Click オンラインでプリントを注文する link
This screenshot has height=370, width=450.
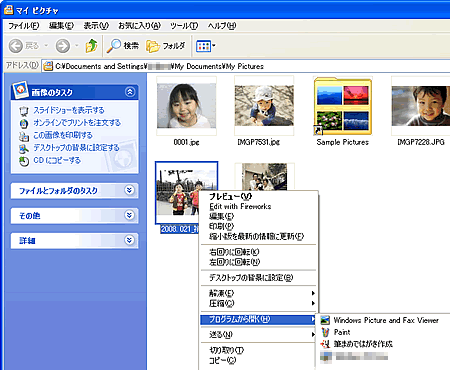[x=77, y=123]
